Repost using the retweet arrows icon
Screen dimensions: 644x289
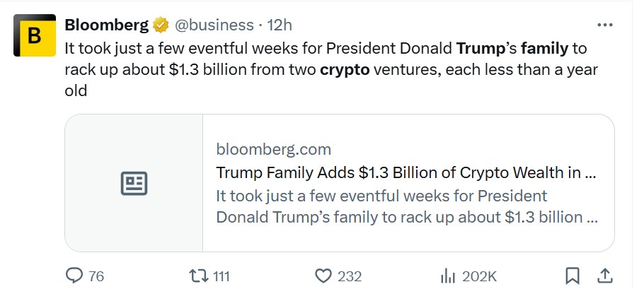[198, 276]
